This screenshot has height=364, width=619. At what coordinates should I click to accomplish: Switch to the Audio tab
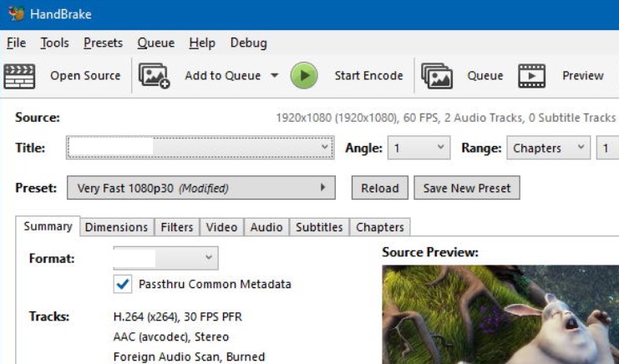pyautogui.click(x=266, y=227)
